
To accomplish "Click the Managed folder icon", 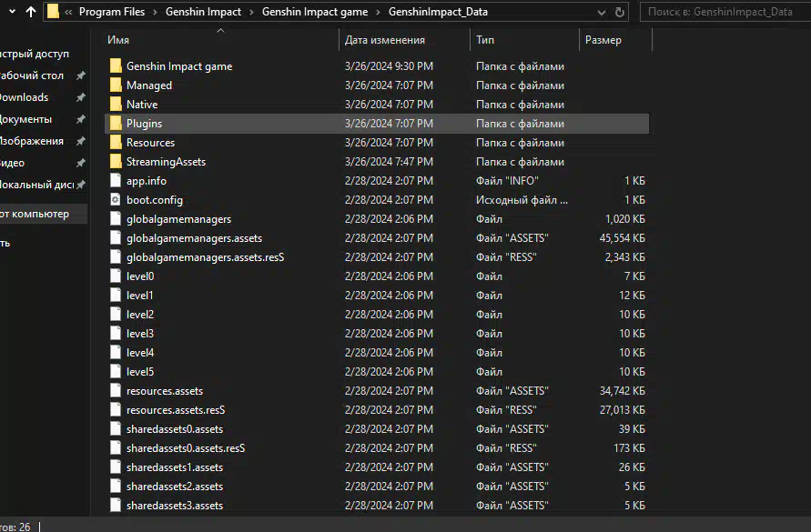I will click(116, 85).
